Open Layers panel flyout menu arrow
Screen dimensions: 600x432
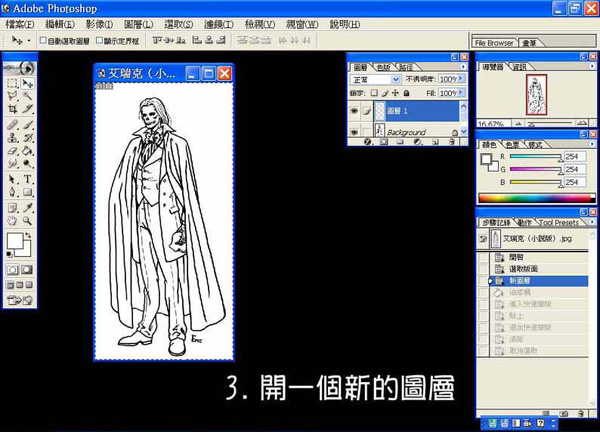(x=463, y=67)
